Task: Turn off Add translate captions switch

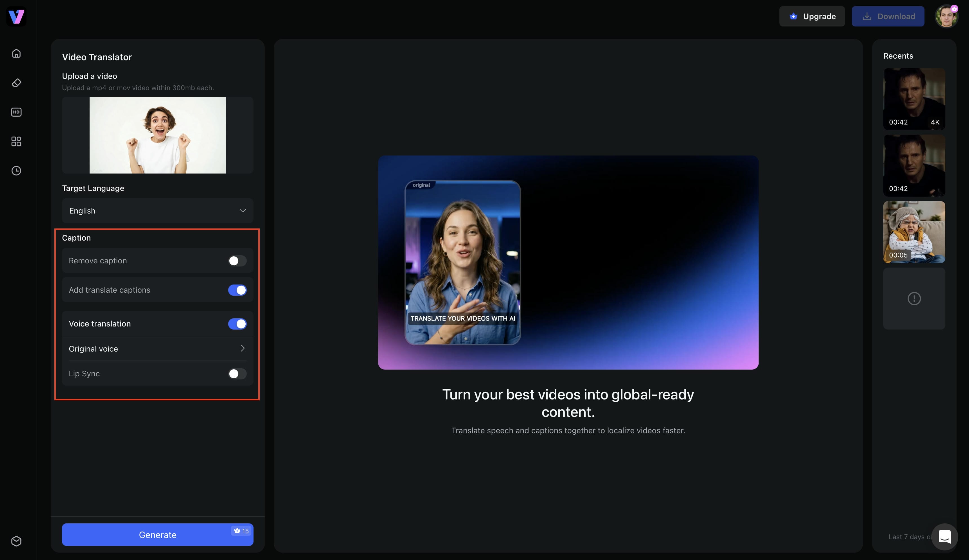Action: click(237, 290)
